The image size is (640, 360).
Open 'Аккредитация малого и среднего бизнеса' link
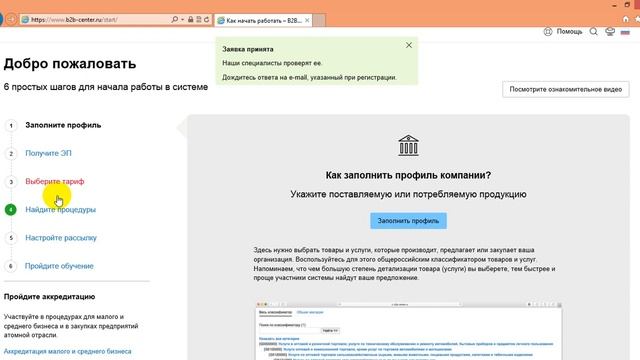(68, 351)
